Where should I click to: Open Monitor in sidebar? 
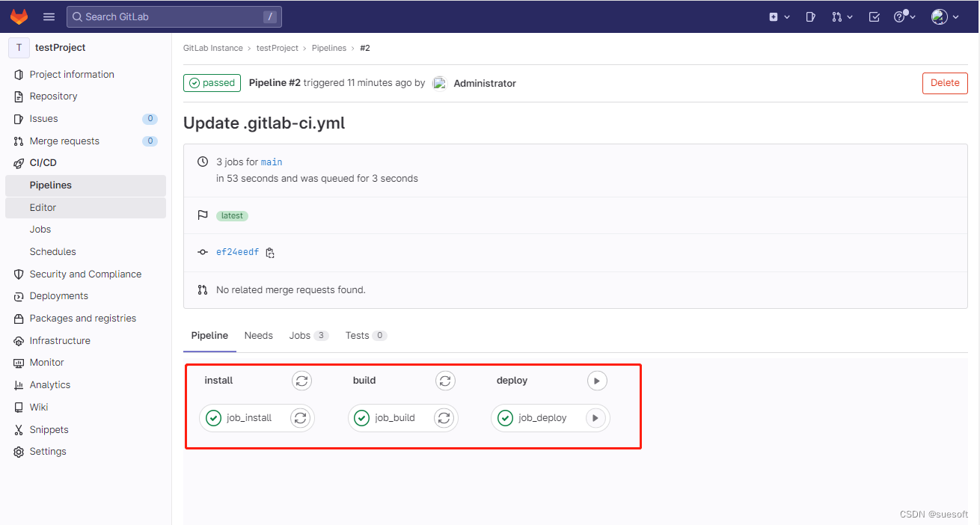tap(46, 362)
